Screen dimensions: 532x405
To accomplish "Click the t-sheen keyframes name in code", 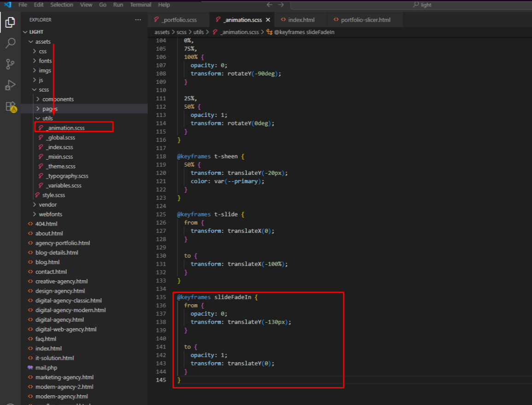I will (x=226, y=156).
